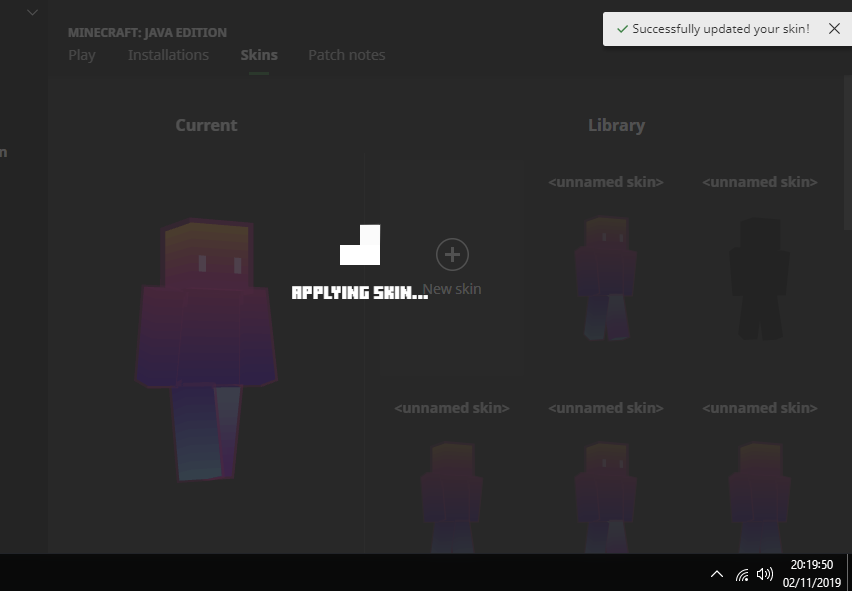Click the loading block icon above Applying skin
Viewport: 852px width, 591px height.
point(360,245)
